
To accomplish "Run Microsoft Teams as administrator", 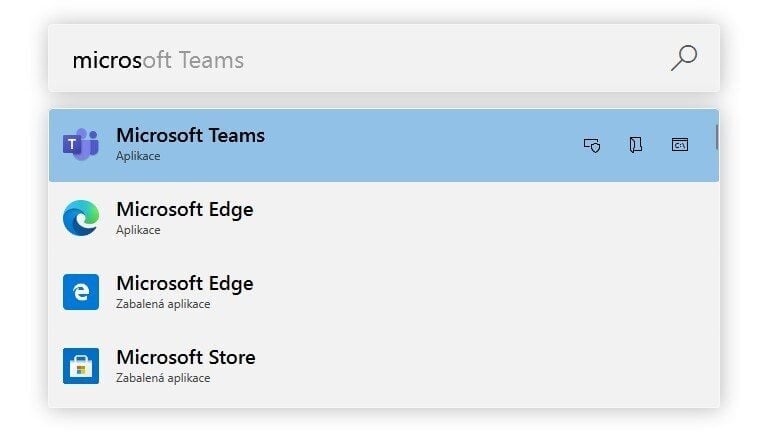I will click(x=592, y=145).
